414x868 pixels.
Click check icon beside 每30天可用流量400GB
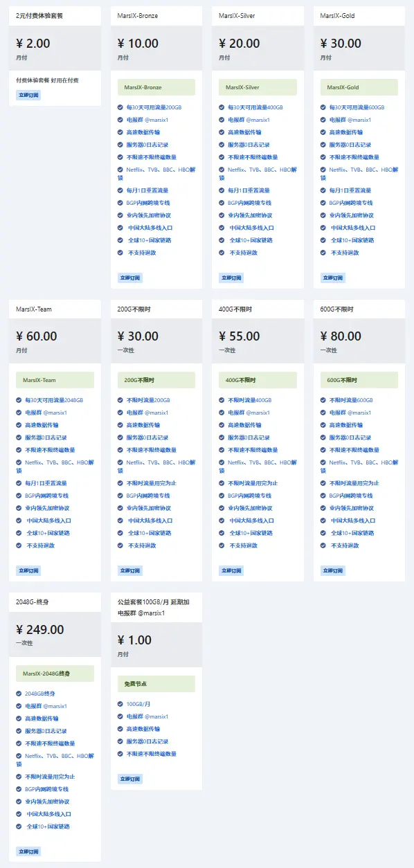click(222, 107)
